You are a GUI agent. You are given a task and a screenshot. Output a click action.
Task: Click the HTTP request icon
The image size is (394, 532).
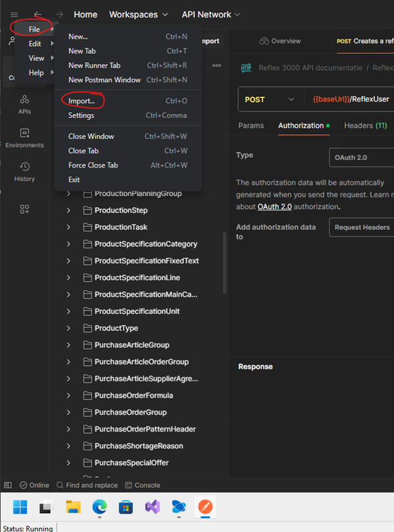point(246,68)
